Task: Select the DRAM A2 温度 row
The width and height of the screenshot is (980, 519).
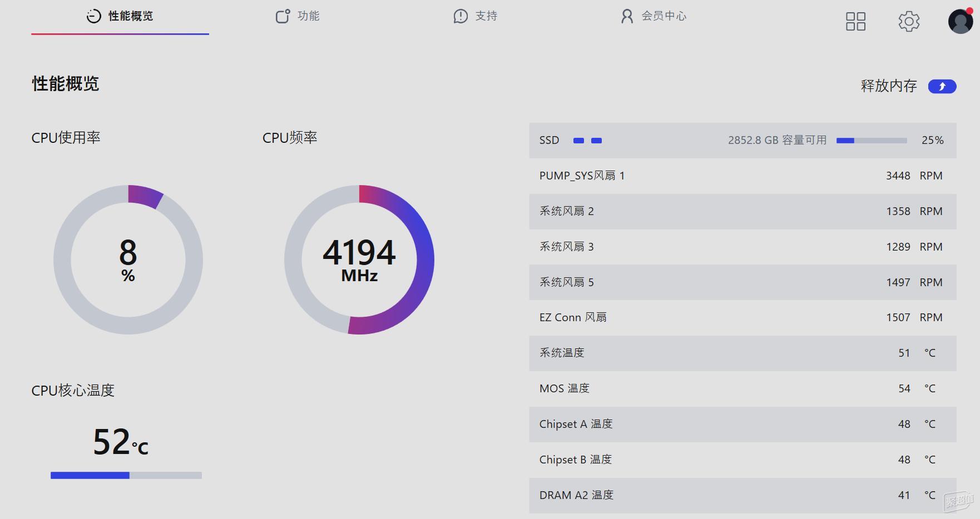Action: 742,495
